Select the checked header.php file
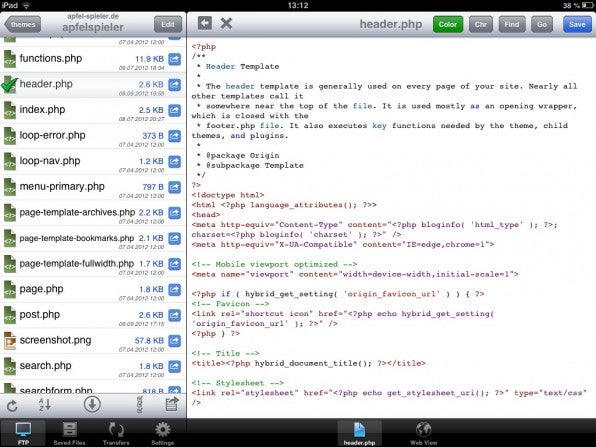This screenshot has width=596, height=447. tap(93, 85)
